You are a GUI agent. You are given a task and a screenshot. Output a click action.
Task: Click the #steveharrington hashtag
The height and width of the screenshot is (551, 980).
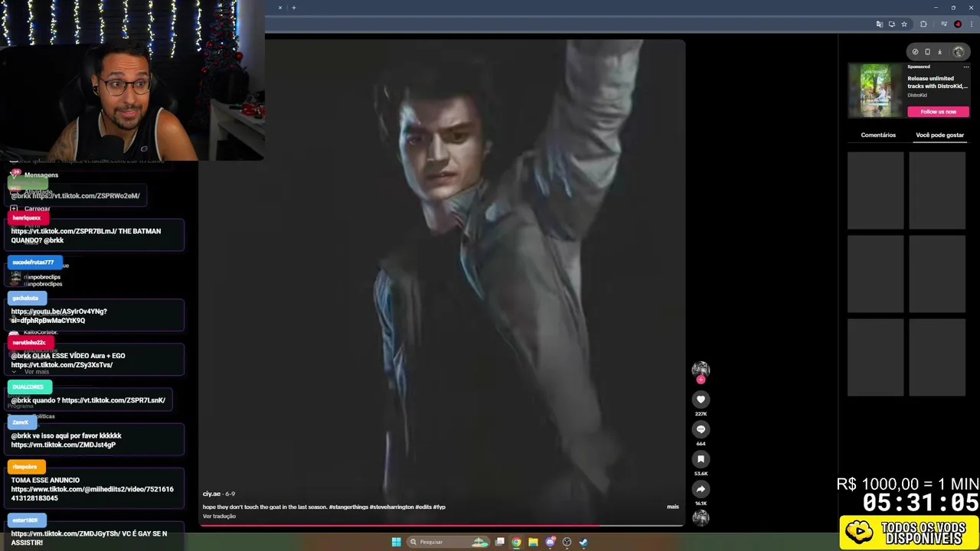click(x=392, y=507)
